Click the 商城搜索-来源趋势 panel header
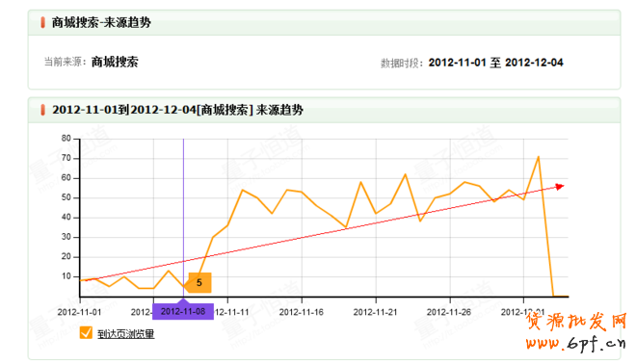 (324, 23)
